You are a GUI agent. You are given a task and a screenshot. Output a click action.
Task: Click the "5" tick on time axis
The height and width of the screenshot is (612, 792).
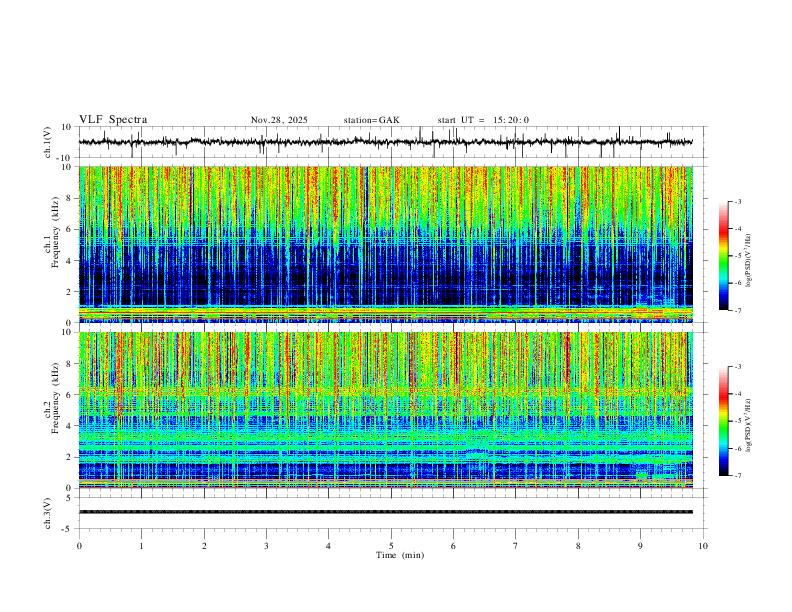coord(391,546)
